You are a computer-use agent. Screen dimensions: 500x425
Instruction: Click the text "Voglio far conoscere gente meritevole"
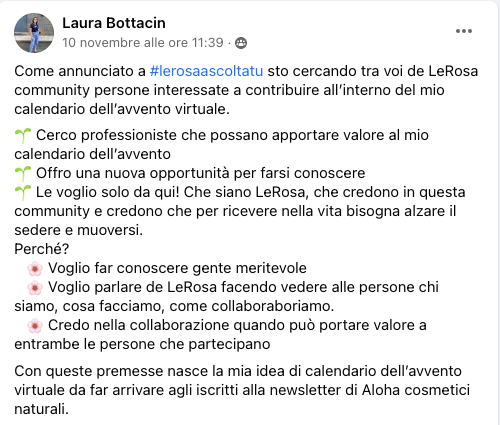coord(177,268)
